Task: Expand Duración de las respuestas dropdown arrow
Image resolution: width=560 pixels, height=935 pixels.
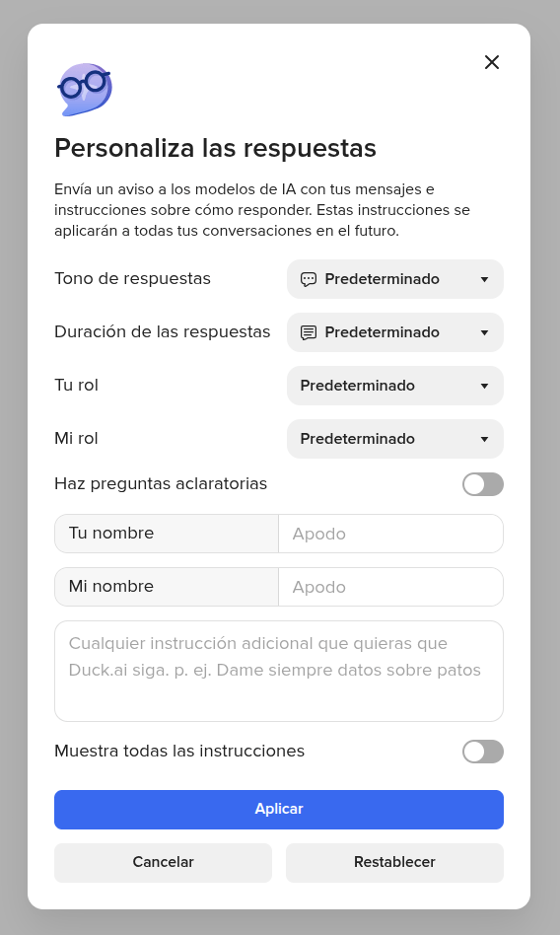Action: (484, 332)
